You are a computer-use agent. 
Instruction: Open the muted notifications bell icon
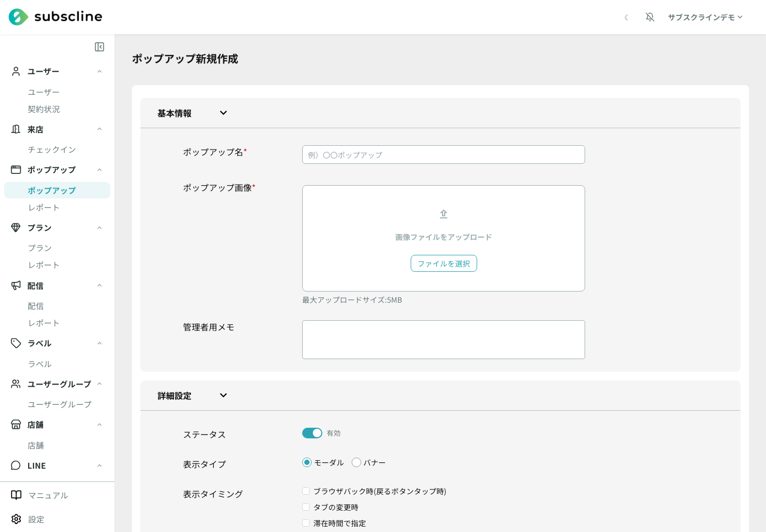[x=650, y=17]
